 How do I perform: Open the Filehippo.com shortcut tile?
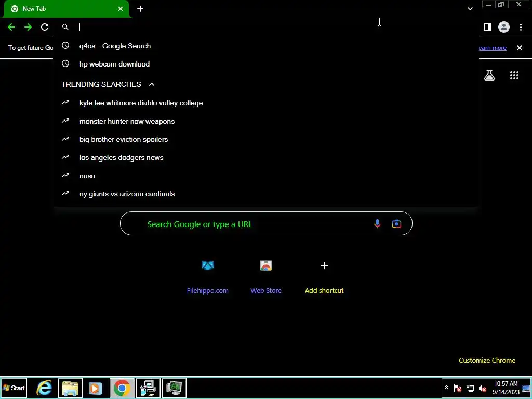[x=208, y=276]
